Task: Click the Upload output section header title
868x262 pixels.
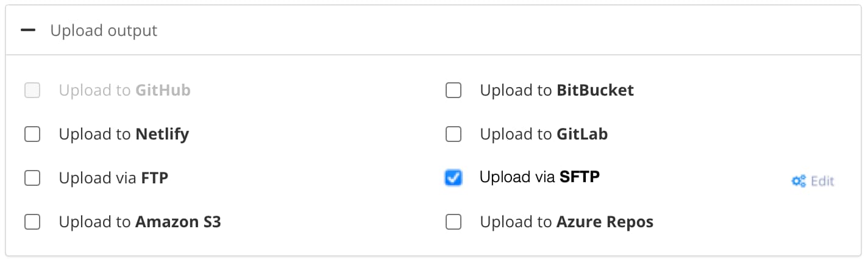Action: tap(104, 30)
